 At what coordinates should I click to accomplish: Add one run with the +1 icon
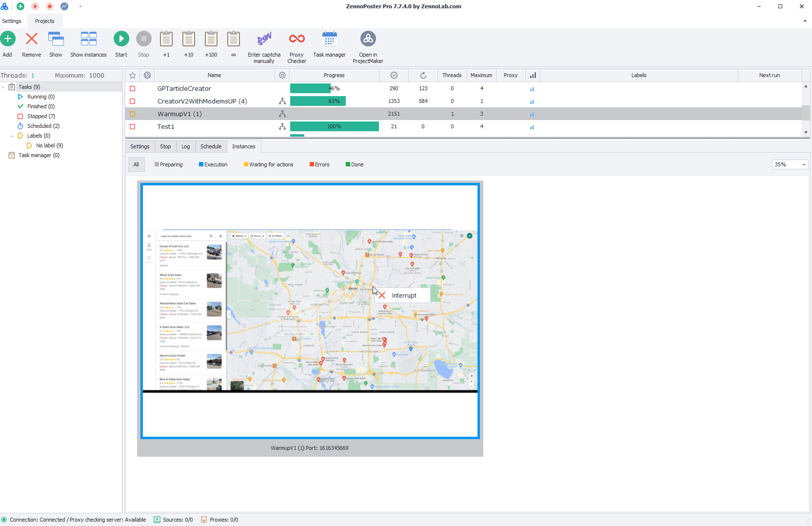pyautogui.click(x=166, y=39)
